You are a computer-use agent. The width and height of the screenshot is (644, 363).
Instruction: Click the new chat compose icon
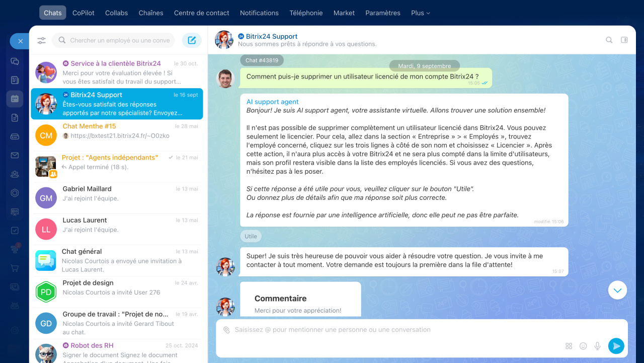tap(192, 40)
